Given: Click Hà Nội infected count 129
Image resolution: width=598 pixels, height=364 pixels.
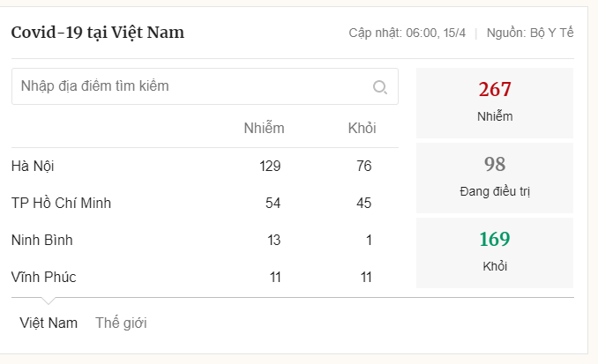Looking at the screenshot, I should 270,166.
